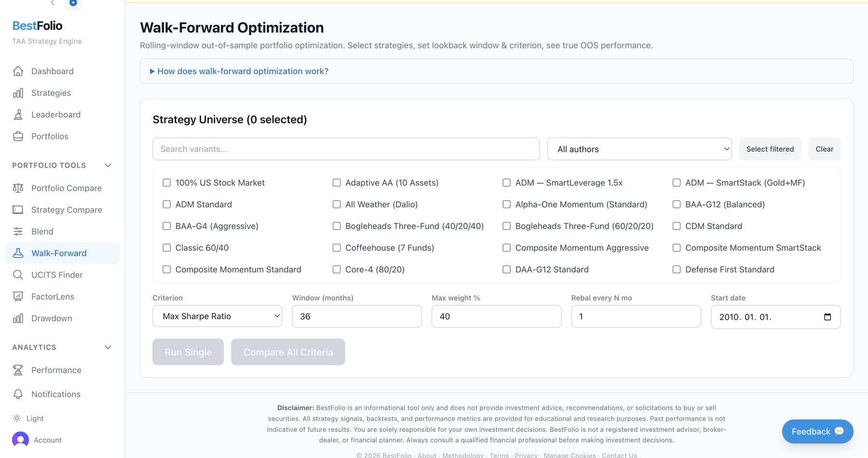Clear the strategy selection
The height and width of the screenshot is (458, 868).
824,148
